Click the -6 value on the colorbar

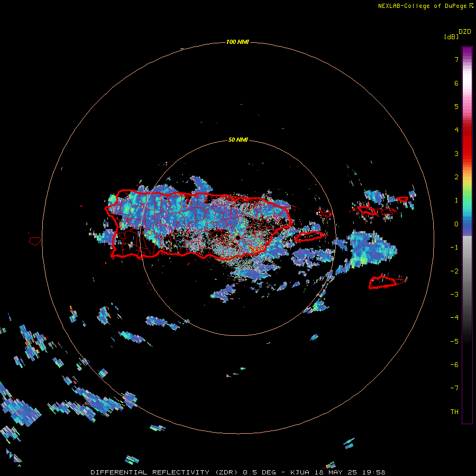(x=454, y=365)
